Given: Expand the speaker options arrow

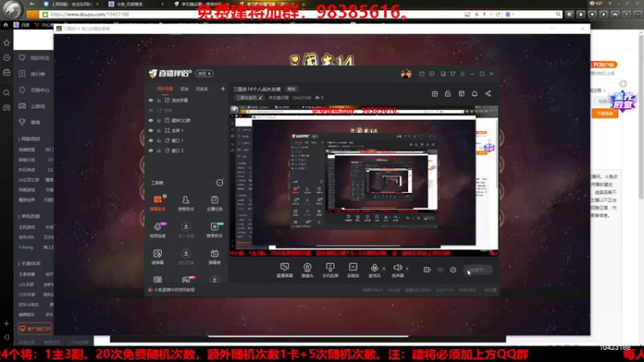Looking at the screenshot, I should click(x=407, y=269).
